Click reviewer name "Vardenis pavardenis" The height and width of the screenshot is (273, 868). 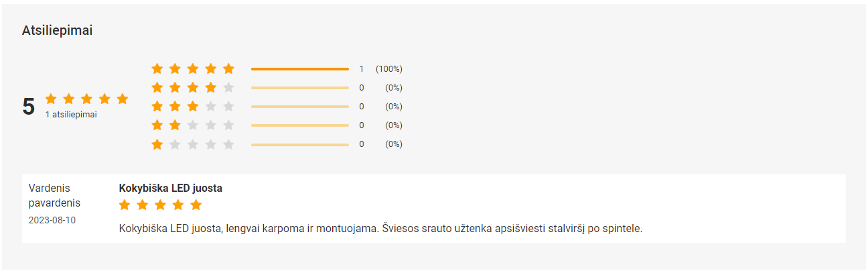point(54,195)
